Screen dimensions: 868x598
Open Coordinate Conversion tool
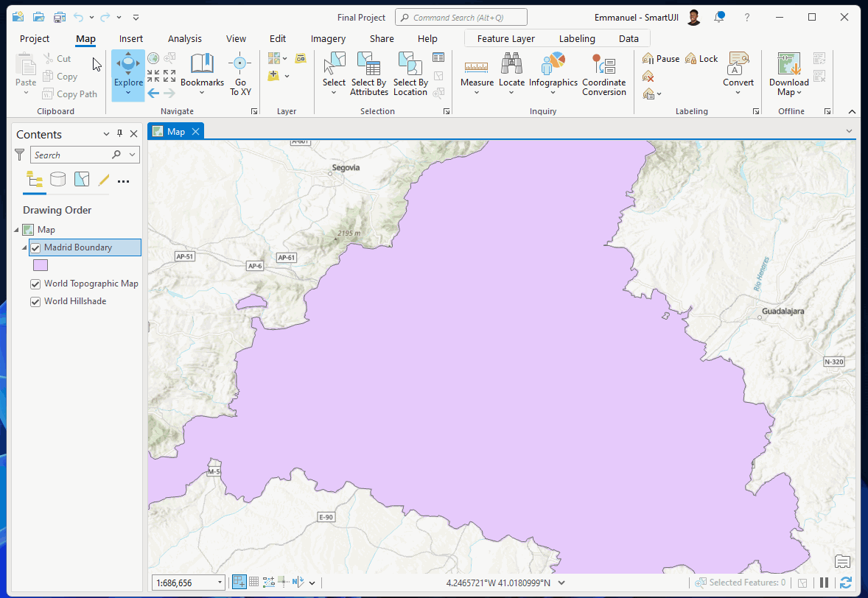tap(603, 72)
